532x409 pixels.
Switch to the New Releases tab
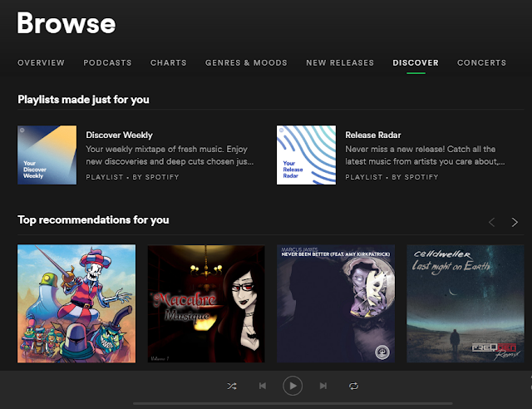point(340,63)
